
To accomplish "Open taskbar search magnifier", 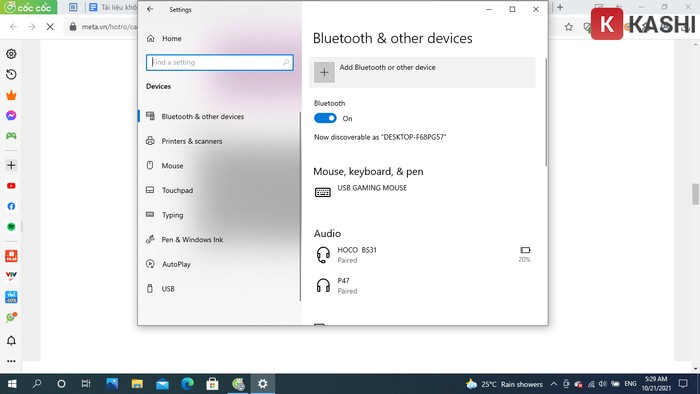I will [x=37, y=384].
